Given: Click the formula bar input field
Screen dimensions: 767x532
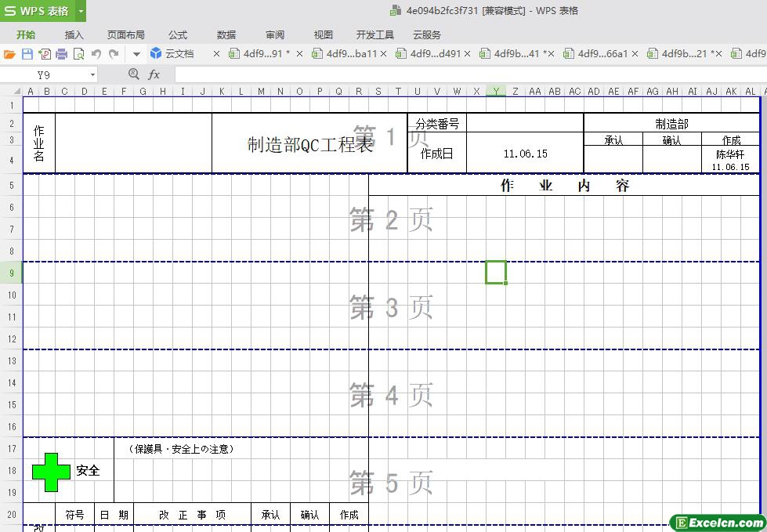Looking at the screenshot, I should click(x=470, y=74).
